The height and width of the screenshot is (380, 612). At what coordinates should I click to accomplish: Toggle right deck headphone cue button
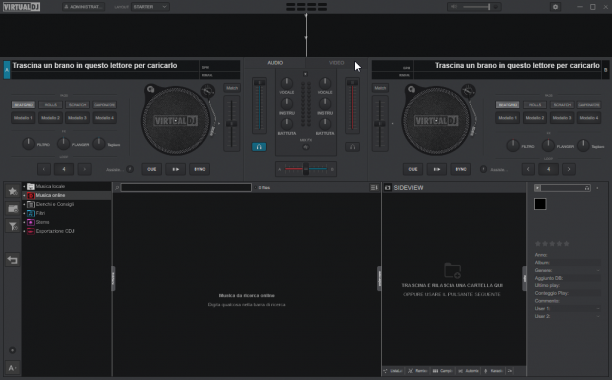(x=352, y=147)
